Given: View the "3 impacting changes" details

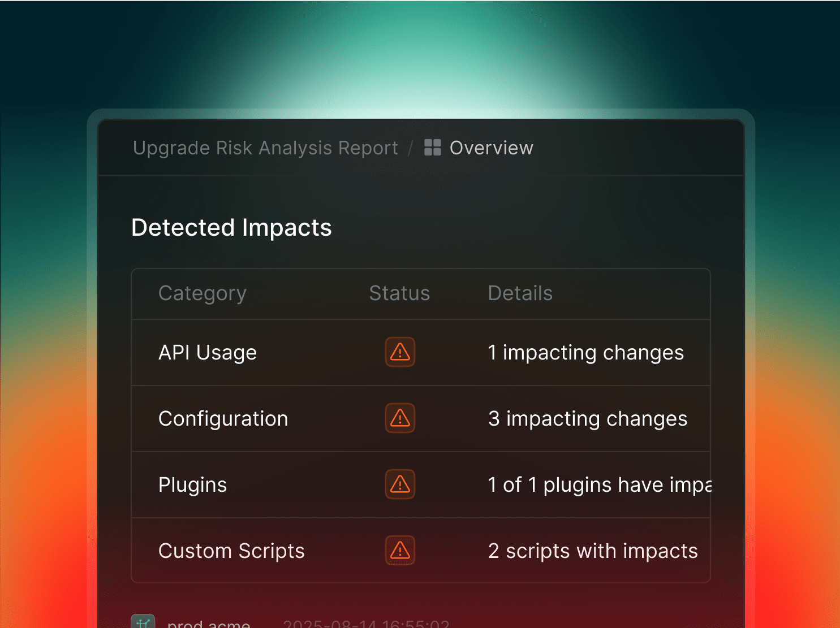Looking at the screenshot, I should pos(587,419).
